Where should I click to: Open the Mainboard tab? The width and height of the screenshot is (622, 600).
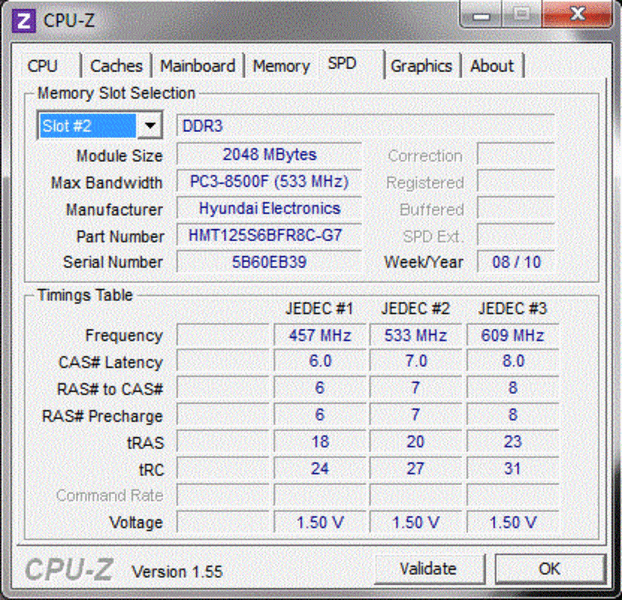[x=198, y=66]
